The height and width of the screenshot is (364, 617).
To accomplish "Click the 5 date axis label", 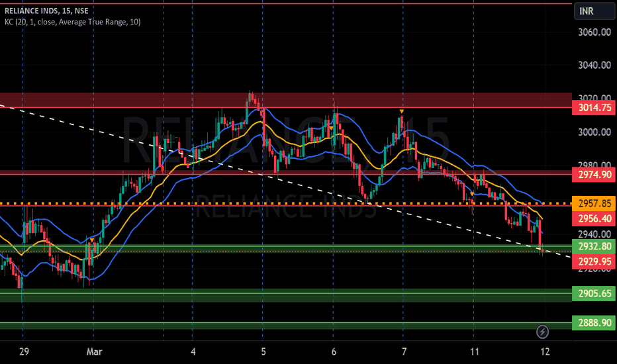I will [263, 351].
